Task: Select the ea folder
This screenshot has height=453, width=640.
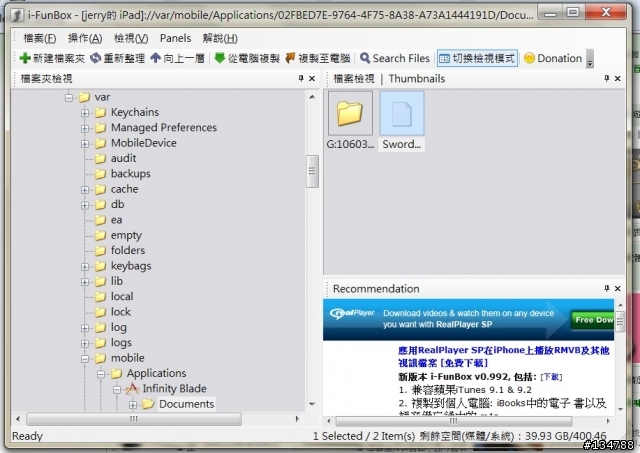Action: 116,220
